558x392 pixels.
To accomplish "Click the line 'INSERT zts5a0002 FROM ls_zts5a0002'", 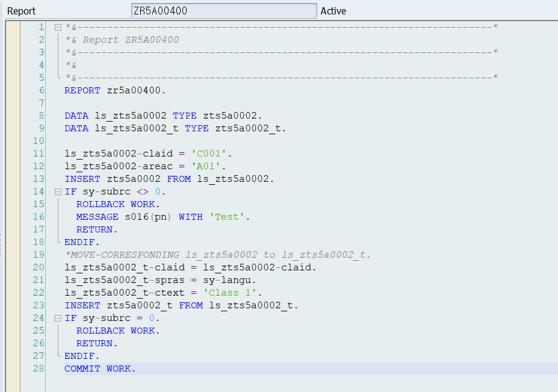I will click(x=169, y=179).
